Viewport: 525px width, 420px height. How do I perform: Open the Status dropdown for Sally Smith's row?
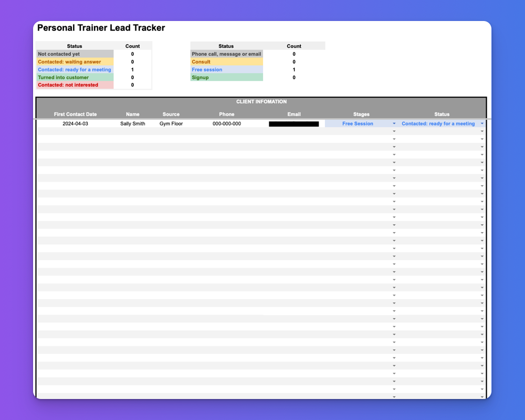tap(482, 123)
